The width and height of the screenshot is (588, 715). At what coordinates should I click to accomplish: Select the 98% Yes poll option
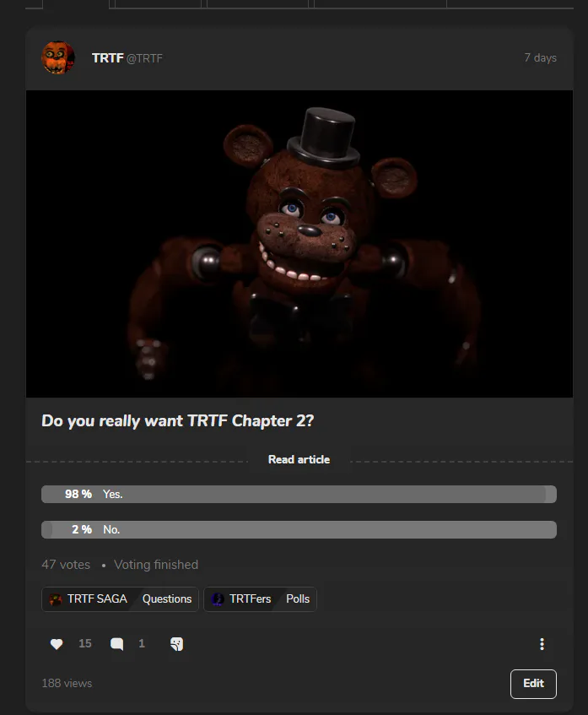pos(299,495)
